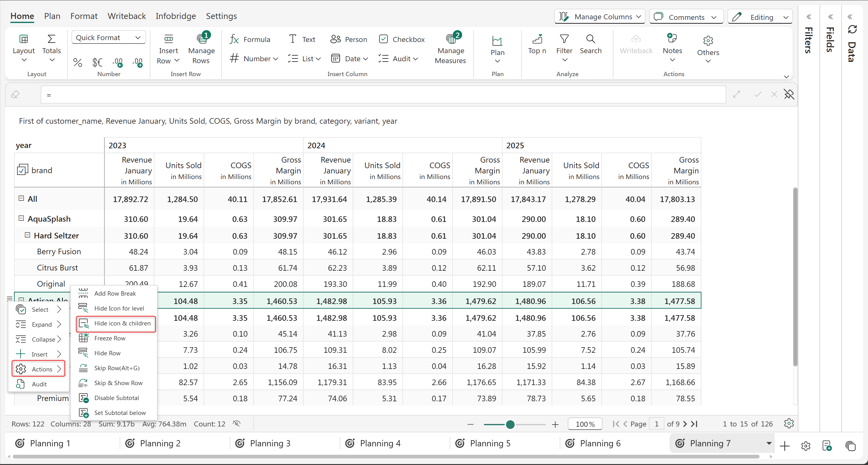
Task: Go to next page arrow
Action: tap(685, 424)
